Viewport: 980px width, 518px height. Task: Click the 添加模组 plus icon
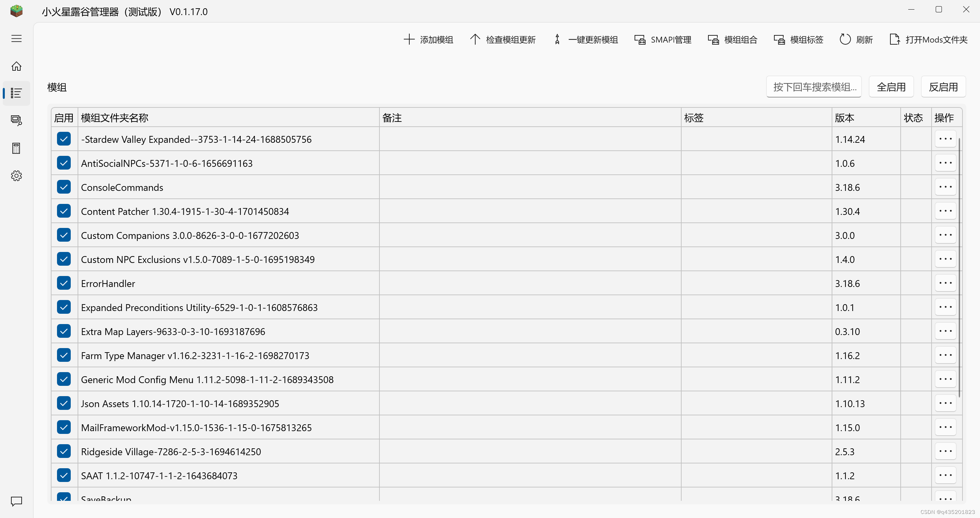point(409,39)
